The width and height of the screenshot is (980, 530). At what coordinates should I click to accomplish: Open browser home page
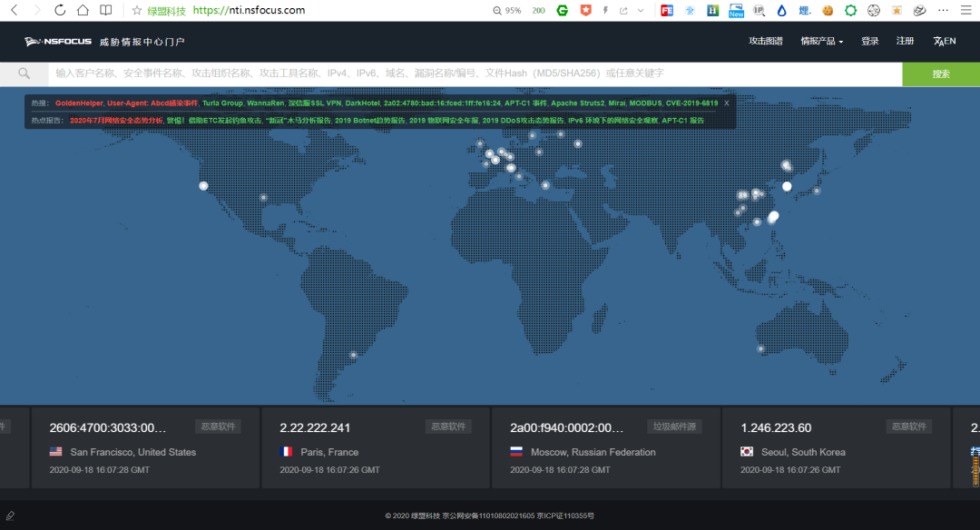pos(83,10)
